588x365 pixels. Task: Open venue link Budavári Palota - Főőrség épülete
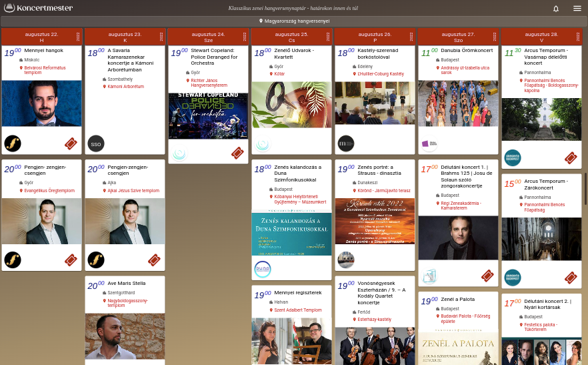[465, 319]
